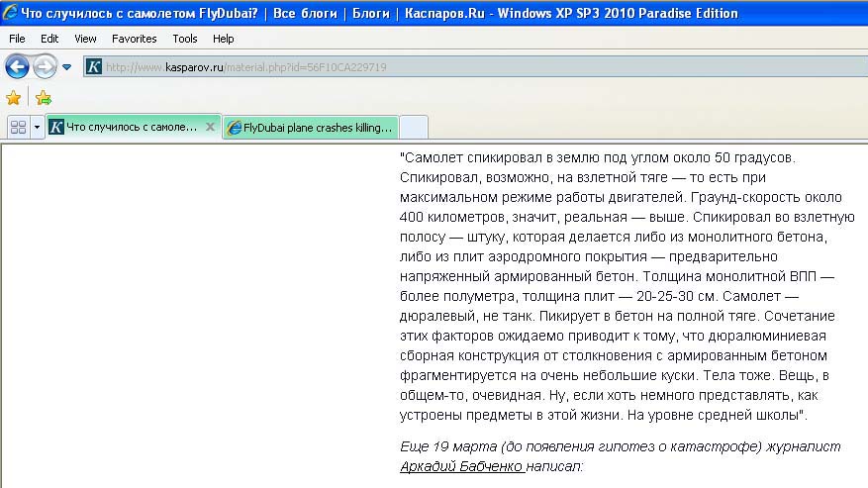
Task: Click the text 'Еще 19 марта'
Action: click(x=448, y=446)
